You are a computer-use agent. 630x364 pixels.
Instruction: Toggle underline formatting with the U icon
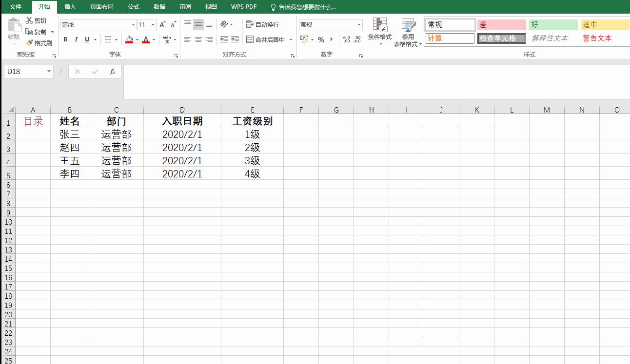coord(86,39)
